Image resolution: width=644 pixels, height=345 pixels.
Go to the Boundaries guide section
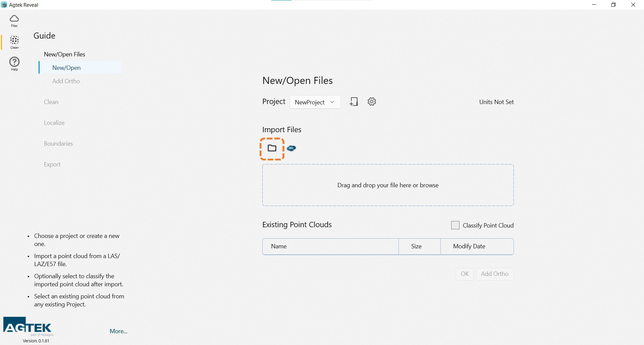[x=58, y=144]
